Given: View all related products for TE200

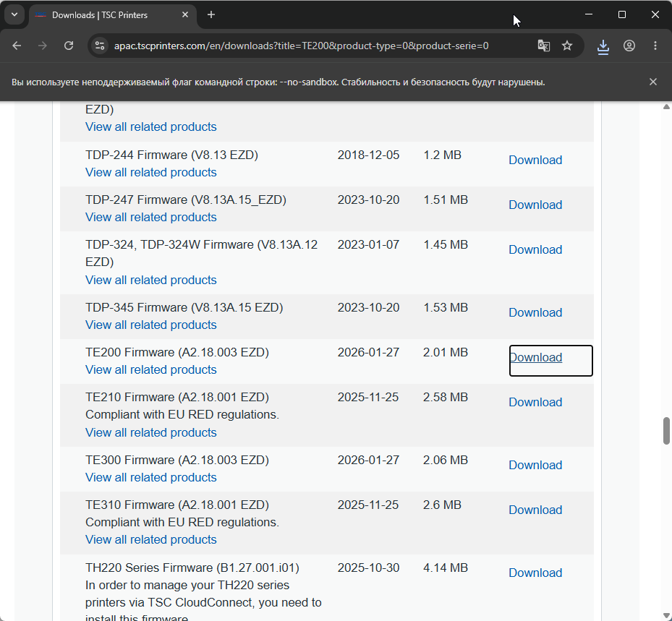Looking at the screenshot, I should (151, 369).
